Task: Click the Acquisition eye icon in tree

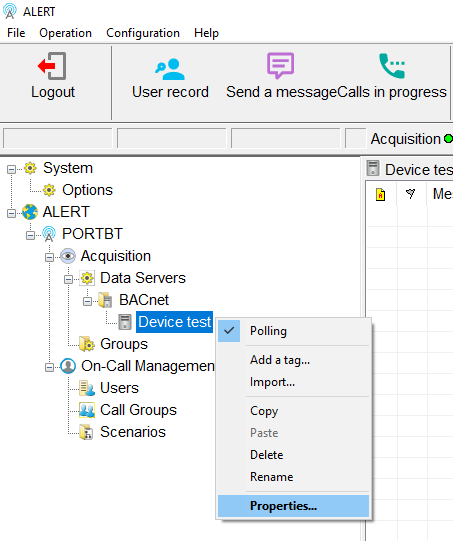Action: click(68, 256)
